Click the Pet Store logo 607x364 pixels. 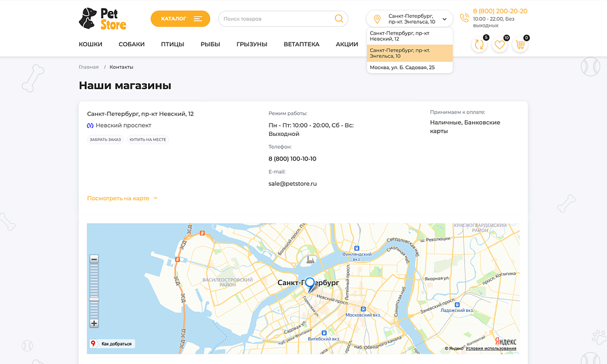click(x=103, y=19)
